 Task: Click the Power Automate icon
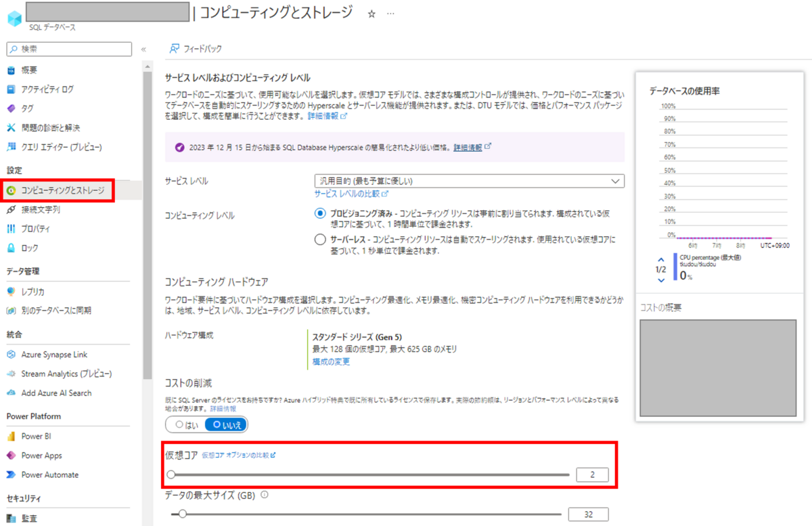point(11,475)
